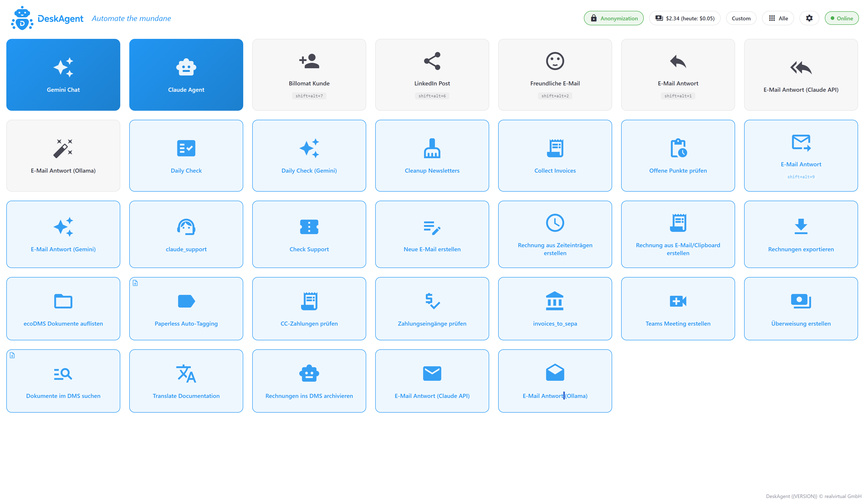The width and height of the screenshot is (868, 503).
Task: Run the Freundliche E-Mail automation
Action: pos(554,75)
